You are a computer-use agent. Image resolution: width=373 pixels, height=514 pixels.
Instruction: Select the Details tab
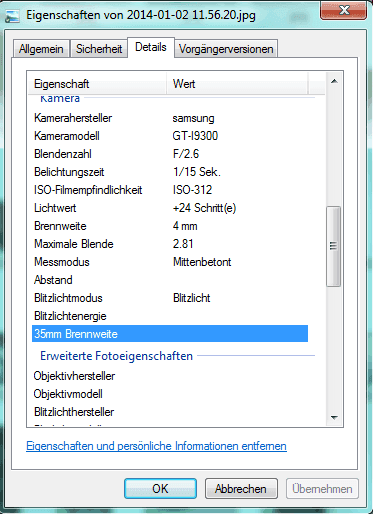point(151,47)
